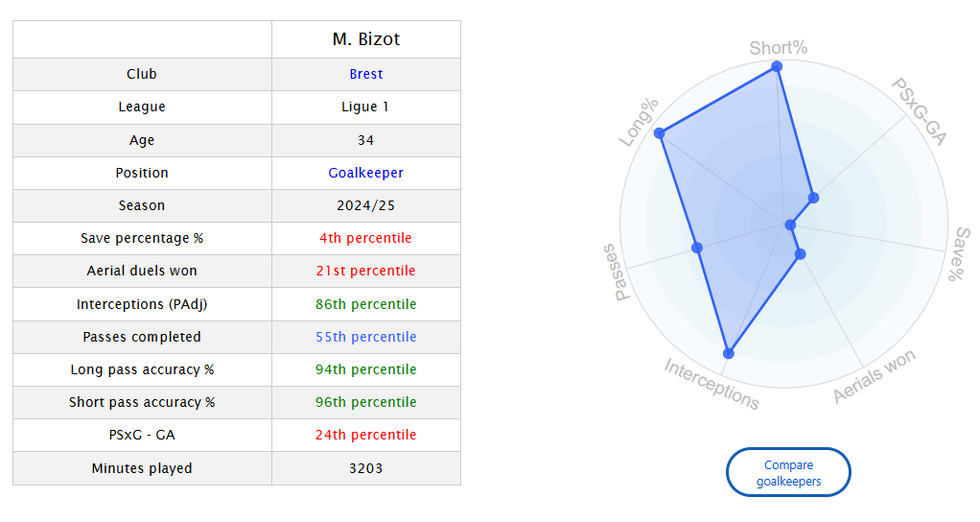Click the Aerials won axis label
Viewport: 980px width, 522px height.
pos(875,376)
